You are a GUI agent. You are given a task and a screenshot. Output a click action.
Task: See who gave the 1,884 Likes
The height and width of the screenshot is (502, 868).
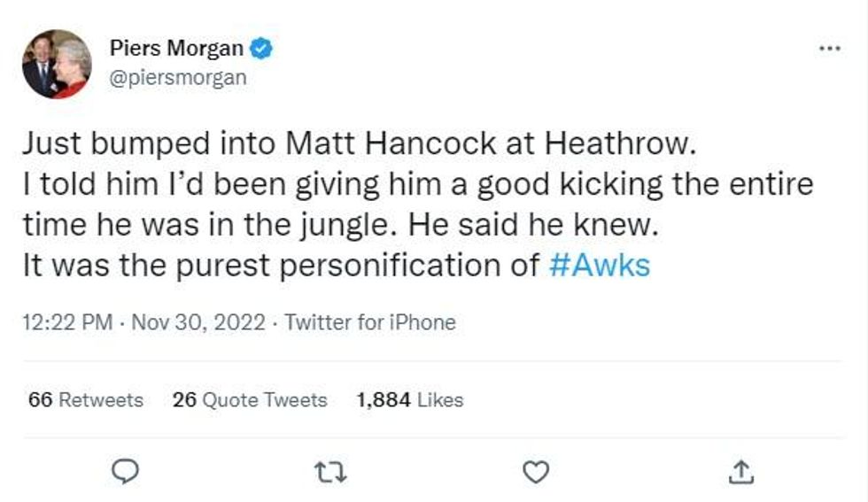click(x=409, y=400)
